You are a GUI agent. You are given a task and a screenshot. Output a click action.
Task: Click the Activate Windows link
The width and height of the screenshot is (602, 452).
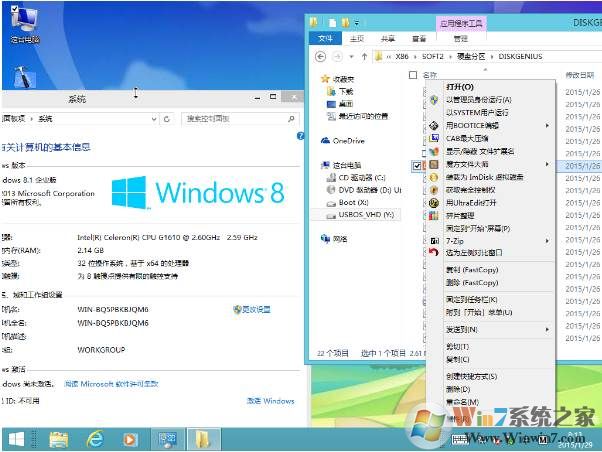click(x=270, y=401)
